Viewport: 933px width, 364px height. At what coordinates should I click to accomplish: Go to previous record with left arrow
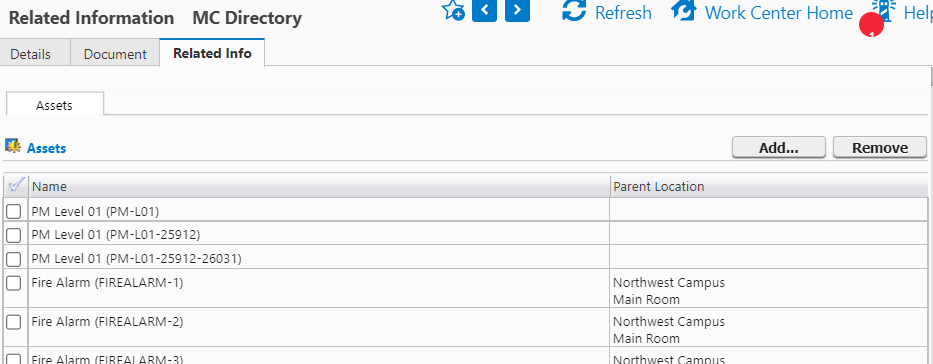click(484, 10)
